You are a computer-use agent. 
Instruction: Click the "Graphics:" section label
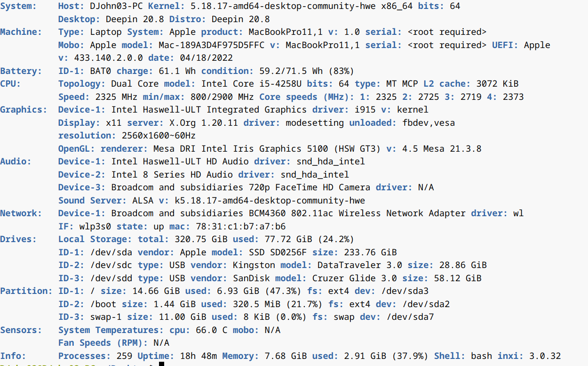pos(24,110)
